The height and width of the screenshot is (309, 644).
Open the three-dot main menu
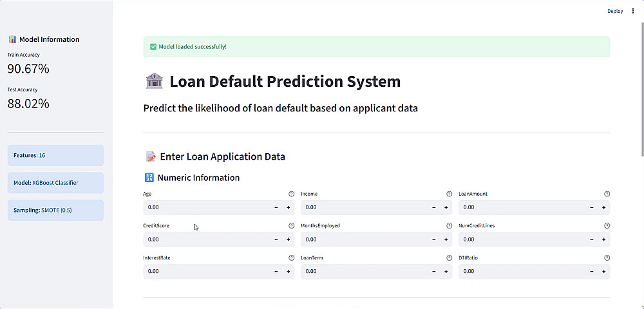633,11
